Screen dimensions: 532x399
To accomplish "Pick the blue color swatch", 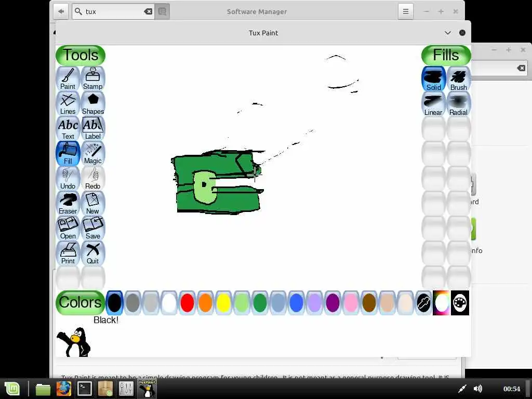I will [x=296, y=303].
